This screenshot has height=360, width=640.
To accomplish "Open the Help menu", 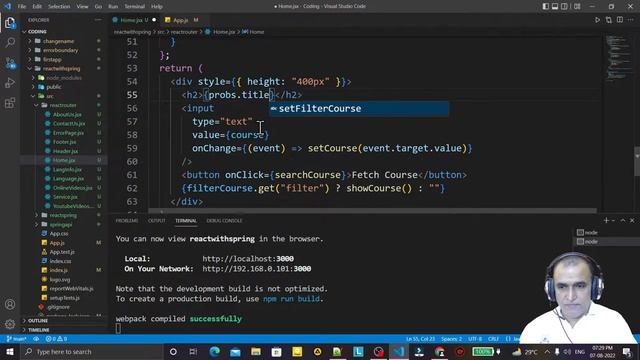I will click(x=157, y=7).
